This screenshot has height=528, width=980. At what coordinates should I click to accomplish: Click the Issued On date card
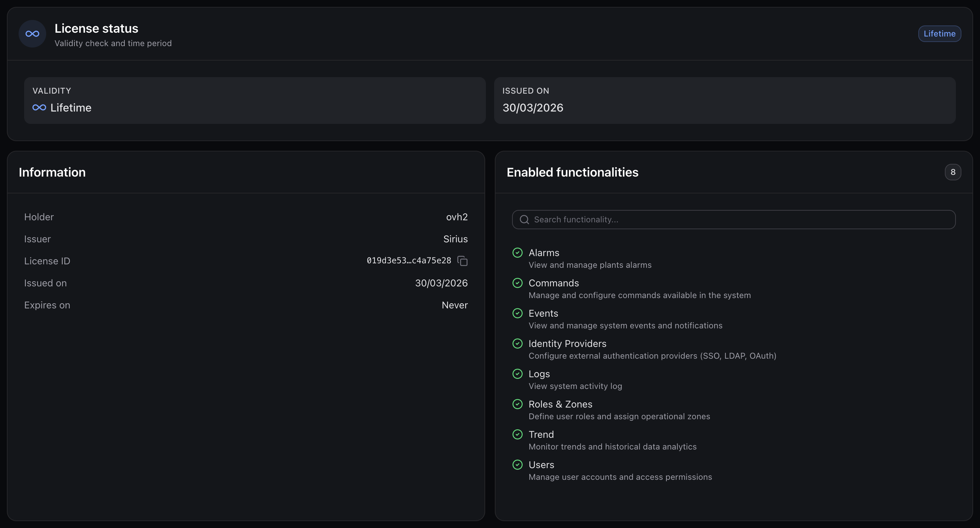[x=725, y=101]
